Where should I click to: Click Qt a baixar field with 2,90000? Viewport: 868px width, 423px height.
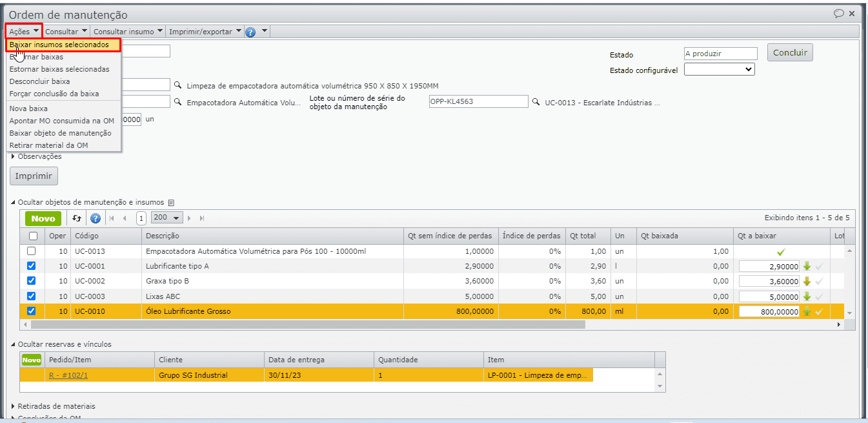click(x=769, y=266)
